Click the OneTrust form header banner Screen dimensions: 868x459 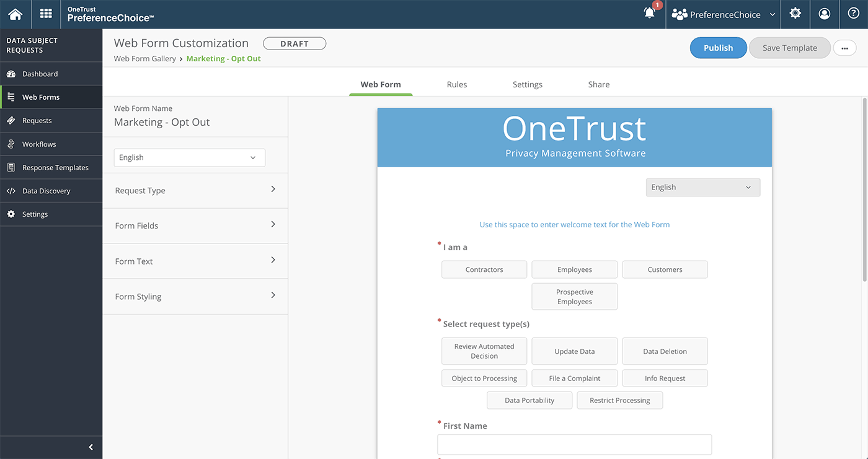[x=575, y=138]
